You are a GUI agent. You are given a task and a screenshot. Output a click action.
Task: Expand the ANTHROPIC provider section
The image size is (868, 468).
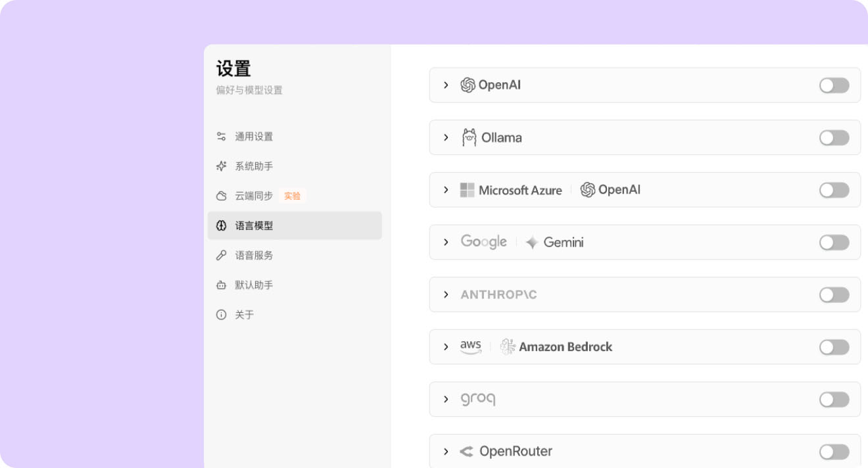click(x=446, y=294)
